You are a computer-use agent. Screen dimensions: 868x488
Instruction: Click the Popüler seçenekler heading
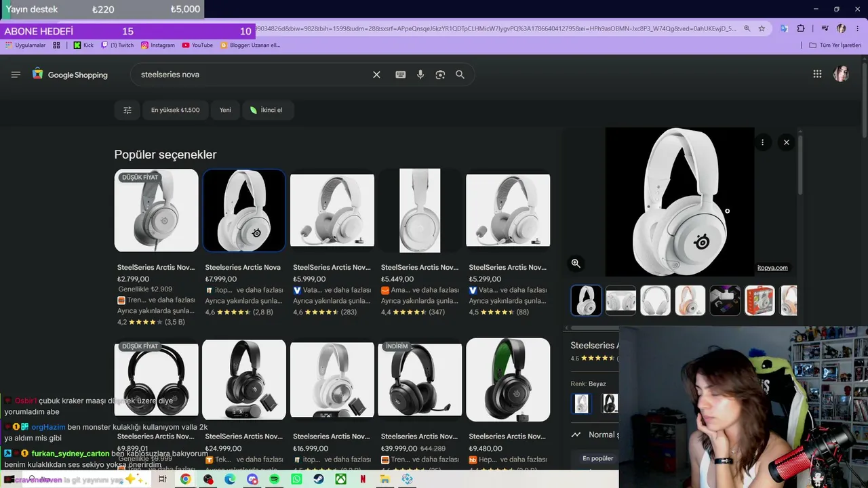pyautogui.click(x=165, y=155)
